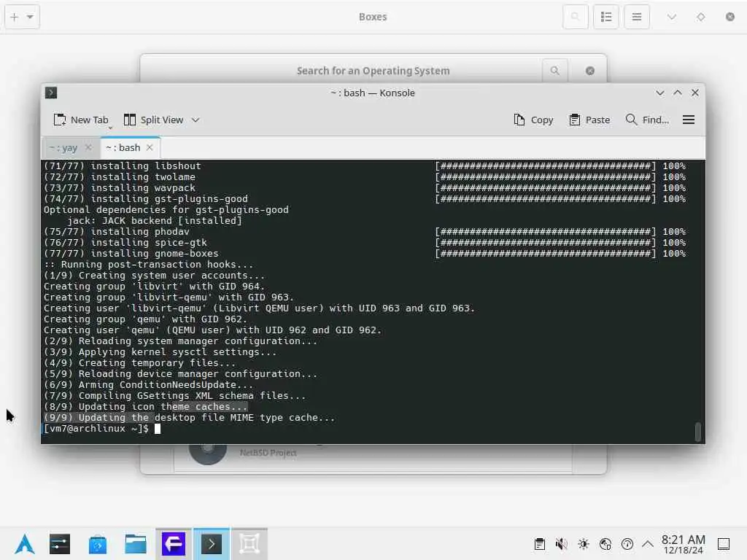Open Konsole hamburger menu
The image size is (747, 560).
click(x=689, y=120)
